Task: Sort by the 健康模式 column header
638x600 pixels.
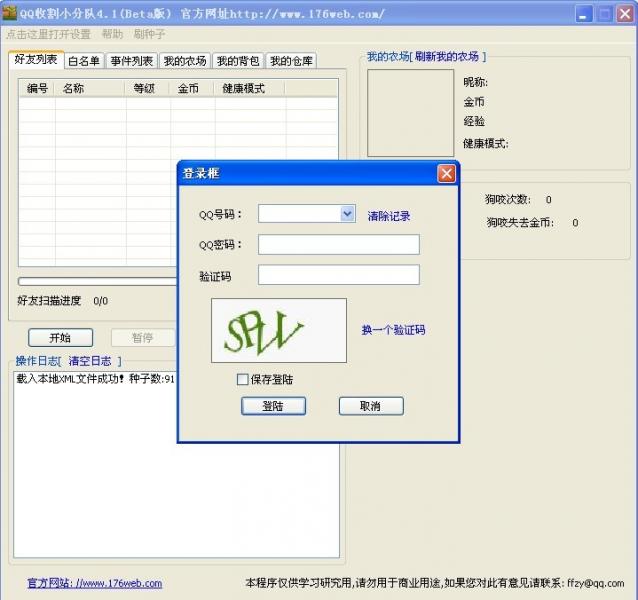Action: (x=249, y=88)
